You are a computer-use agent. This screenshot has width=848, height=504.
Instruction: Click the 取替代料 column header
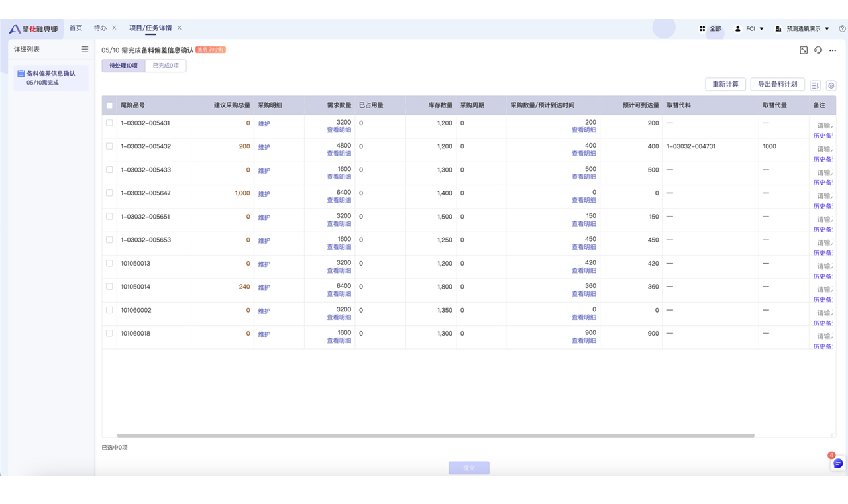pyautogui.click(x=679, y=105)
